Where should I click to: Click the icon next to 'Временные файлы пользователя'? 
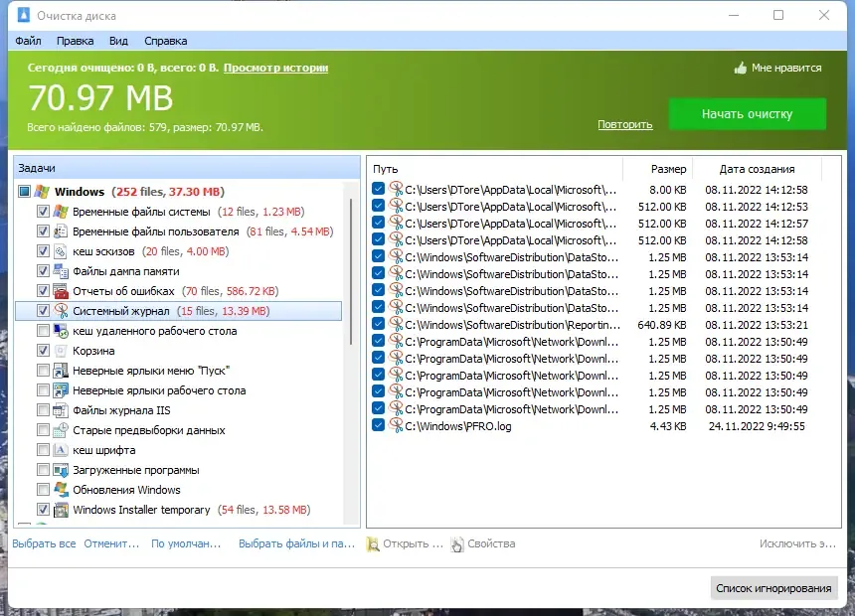(x=61, y=231)
